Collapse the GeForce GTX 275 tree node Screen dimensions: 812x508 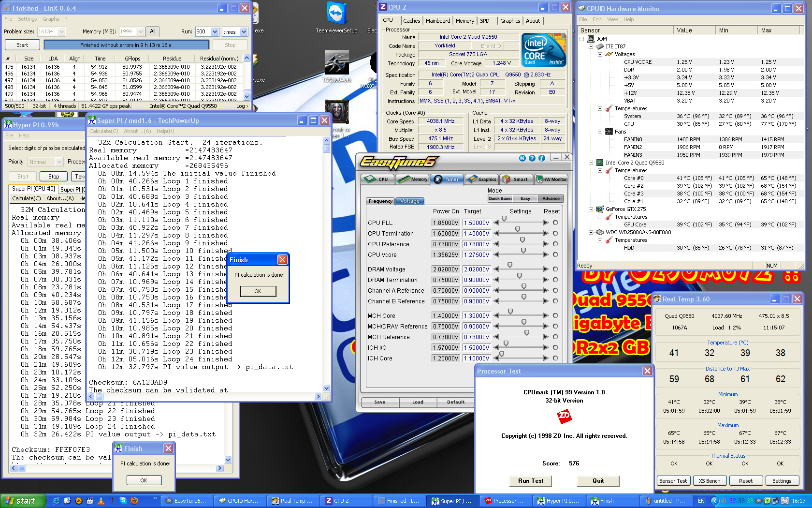click(x=591, y=209)
